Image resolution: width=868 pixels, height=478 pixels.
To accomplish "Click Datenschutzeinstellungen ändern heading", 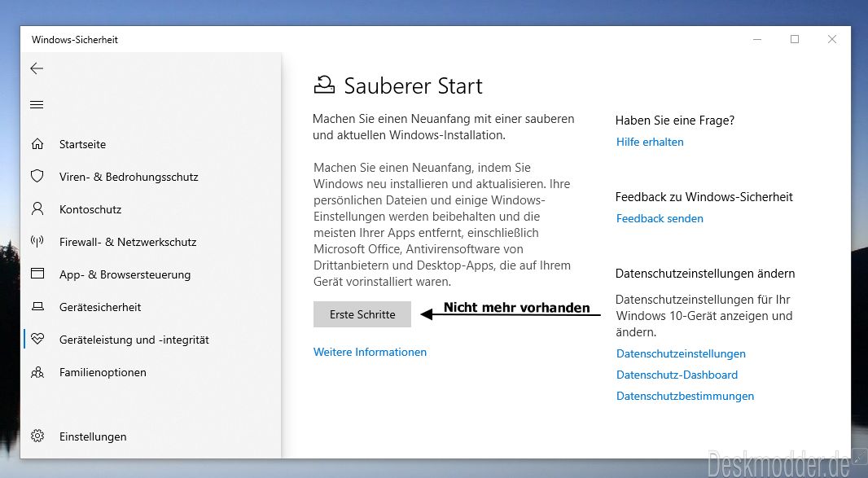I will coord(704,273).
